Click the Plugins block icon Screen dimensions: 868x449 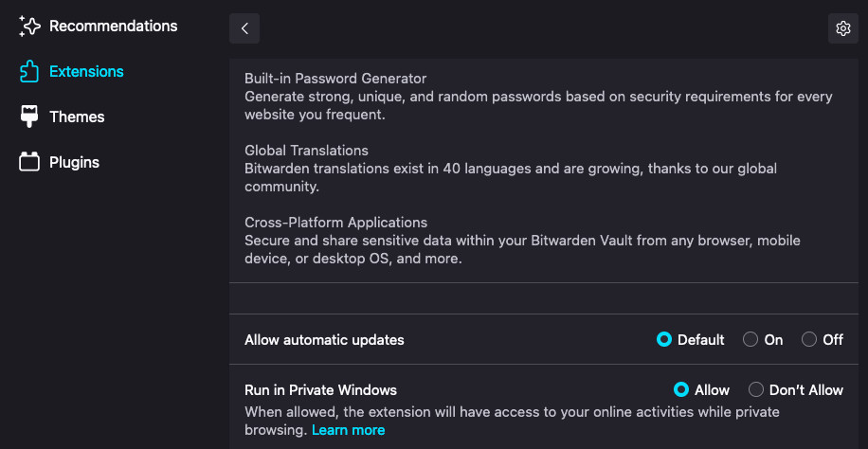tap(29, 162)
